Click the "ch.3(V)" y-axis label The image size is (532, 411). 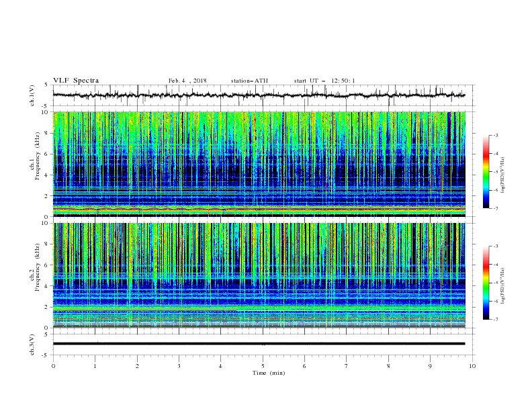click(x=32, y=345)
